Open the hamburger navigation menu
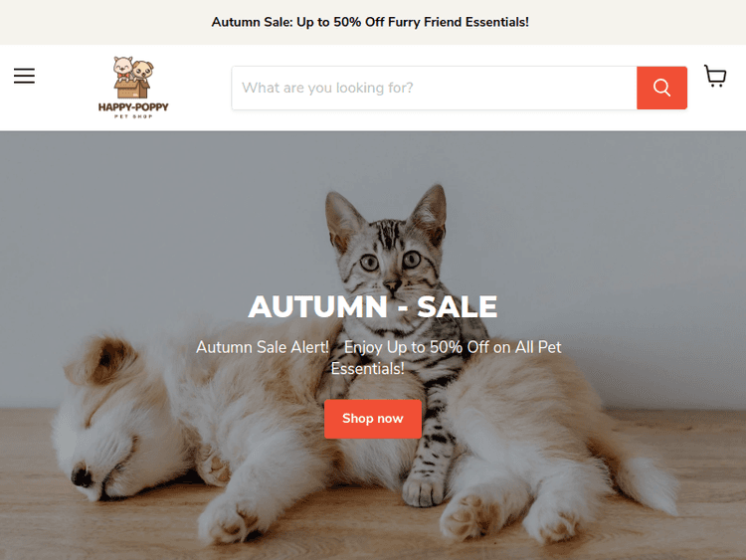The height and width of the screenshot is (560, 746). pyautogui.click(x=24, y=76)
